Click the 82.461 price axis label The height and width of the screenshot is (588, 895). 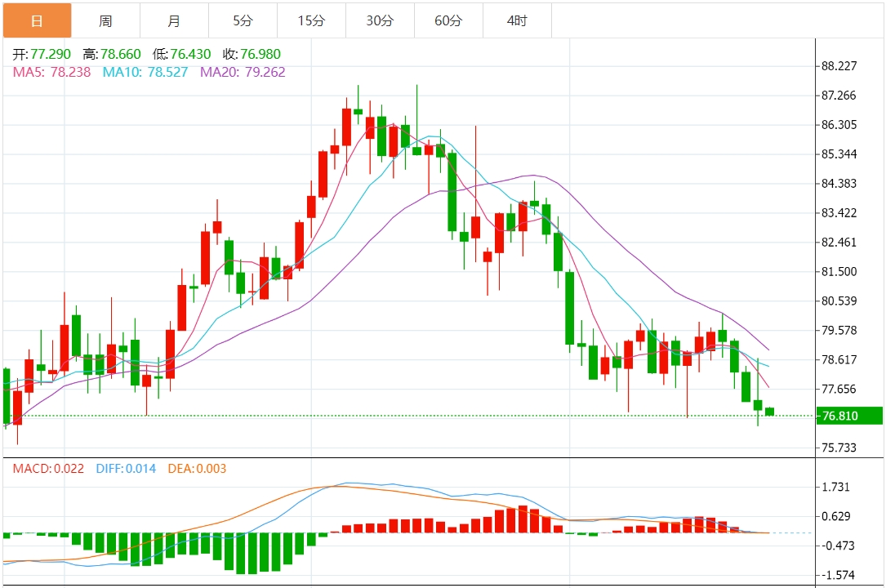point(839,242)
